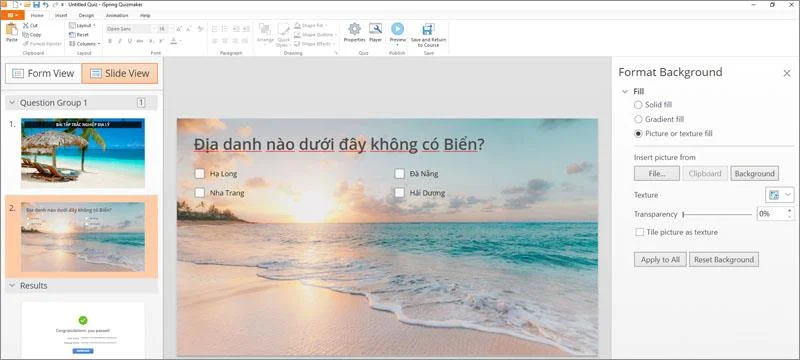800x360 pixels.
Task: Check the Đà Nẵng answer checkbox
Action: tap(399, 174)
